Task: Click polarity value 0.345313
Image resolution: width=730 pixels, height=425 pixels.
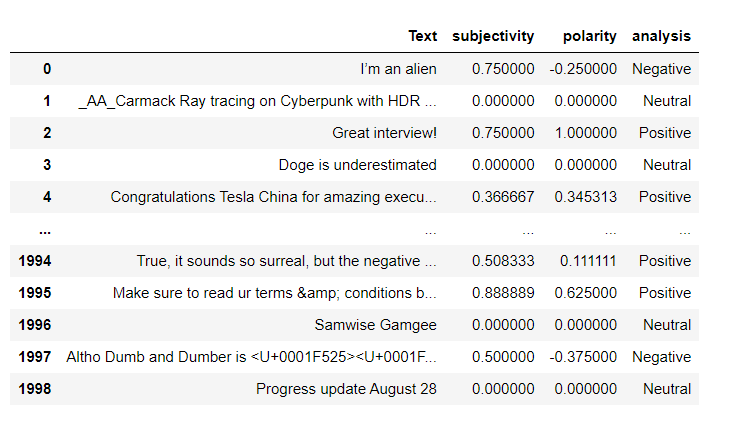Action: [586, 197]
